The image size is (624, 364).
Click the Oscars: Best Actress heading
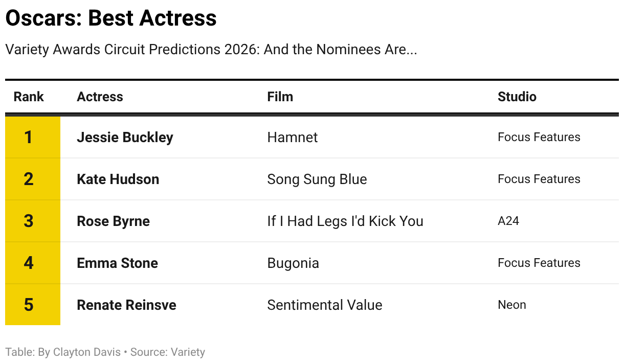111,18
